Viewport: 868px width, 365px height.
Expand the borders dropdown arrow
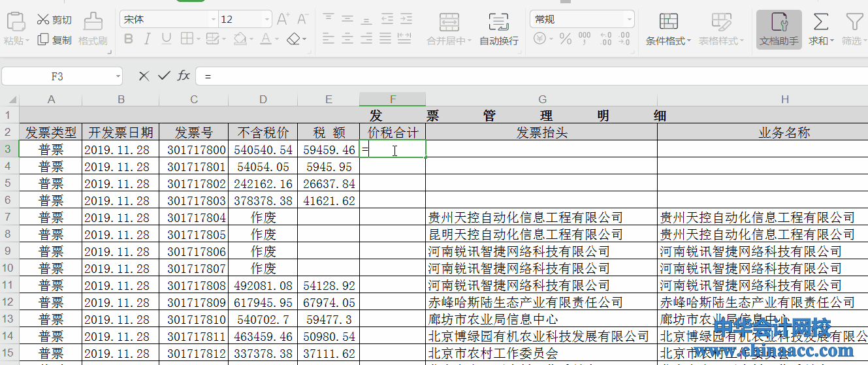click(x=200, y=39)
